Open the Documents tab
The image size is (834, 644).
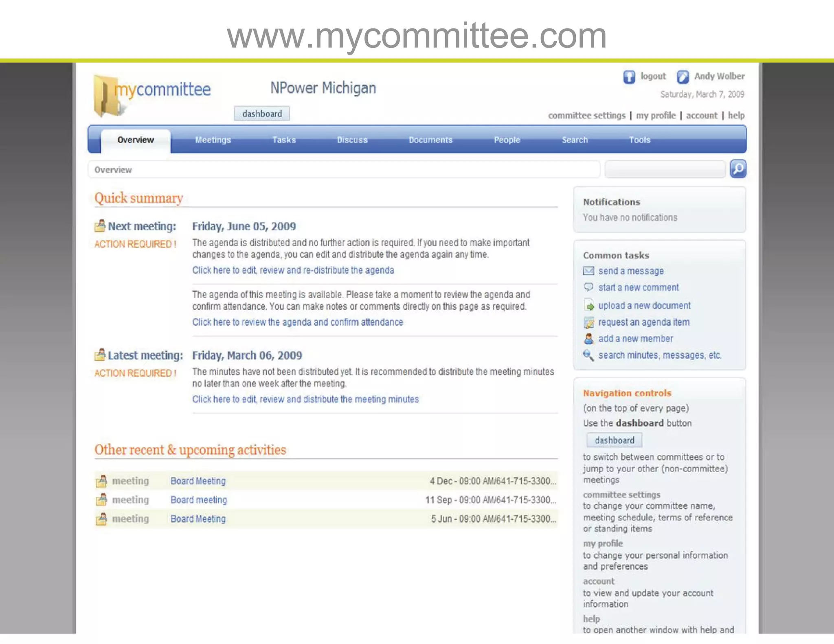coord(430,140)
